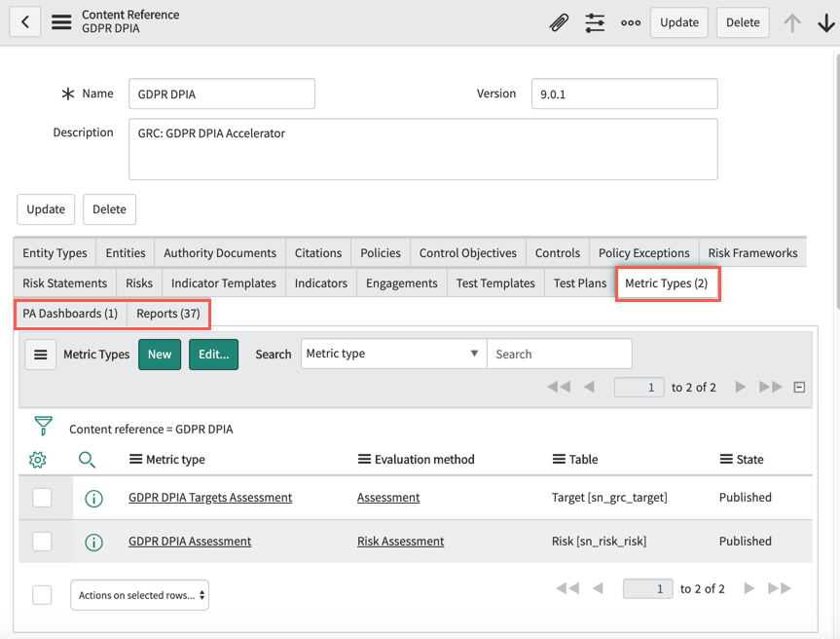This screenshot has height=639, width=840.
Task: Open the Risk Assessment evaluation method link
Action: pos(401,542)
